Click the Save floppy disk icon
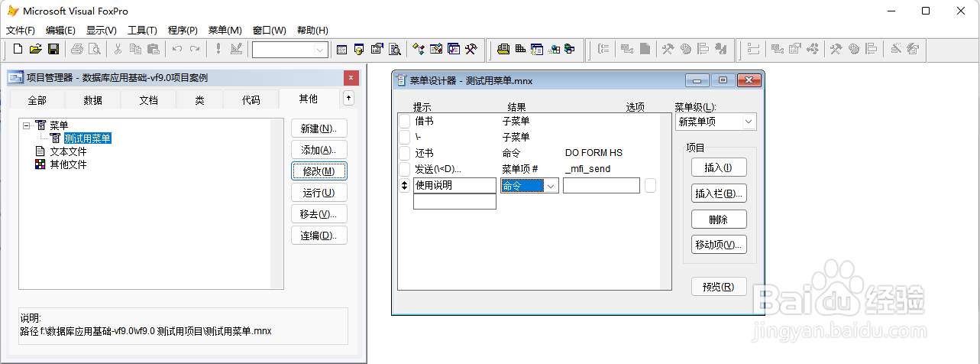Viewport: 980px width, 364px height. point(53,49)
